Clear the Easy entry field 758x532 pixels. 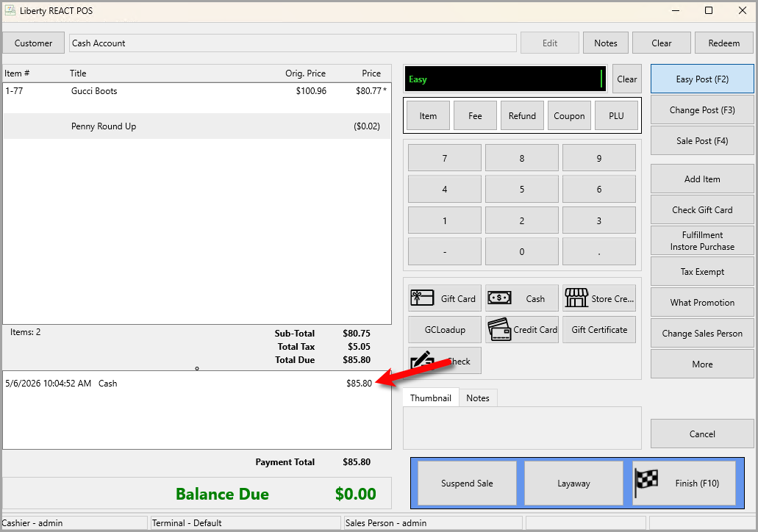coord(626,79)
